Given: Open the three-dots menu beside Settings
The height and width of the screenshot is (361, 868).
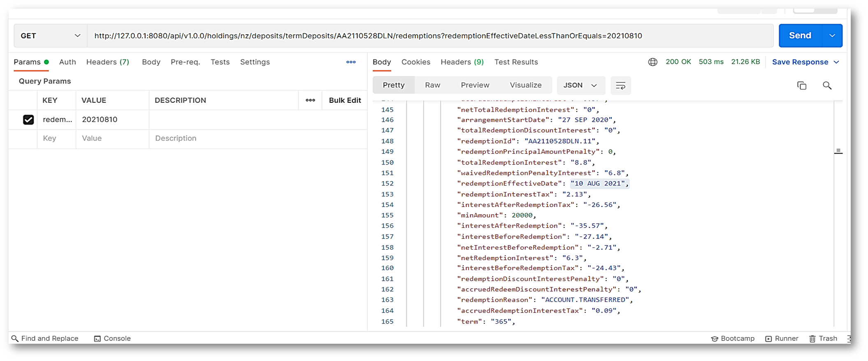Looking at the screenshot, I should click(x=350, y=62).
